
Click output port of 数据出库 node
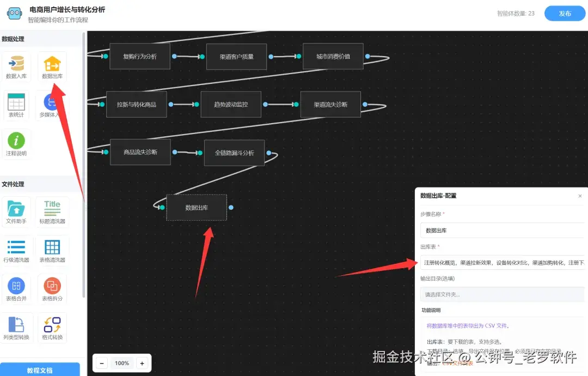pos(231,208)
